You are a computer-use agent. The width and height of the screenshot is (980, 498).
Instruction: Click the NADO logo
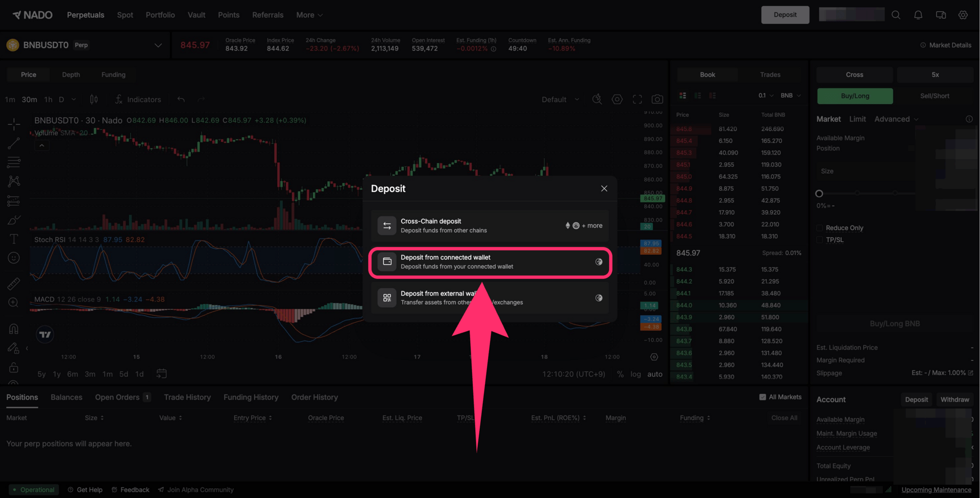point(33,15)
